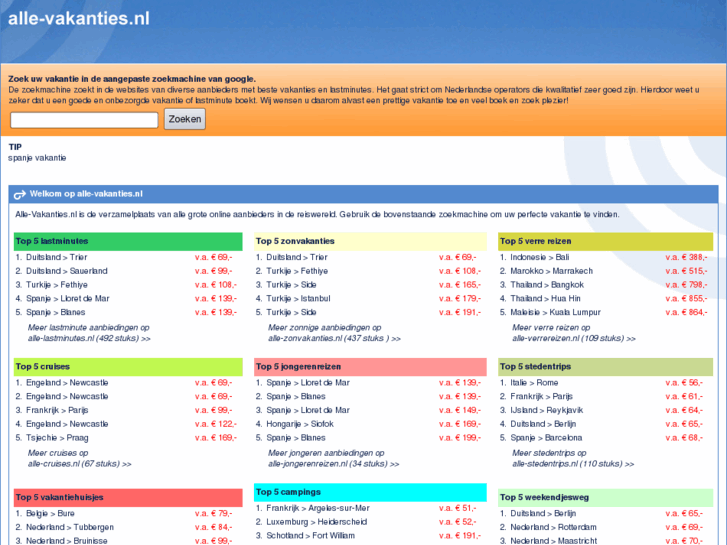Open Engeland > Newcastle cruise ranked 1
Screen dimensions: 727x545
[67, 383]
